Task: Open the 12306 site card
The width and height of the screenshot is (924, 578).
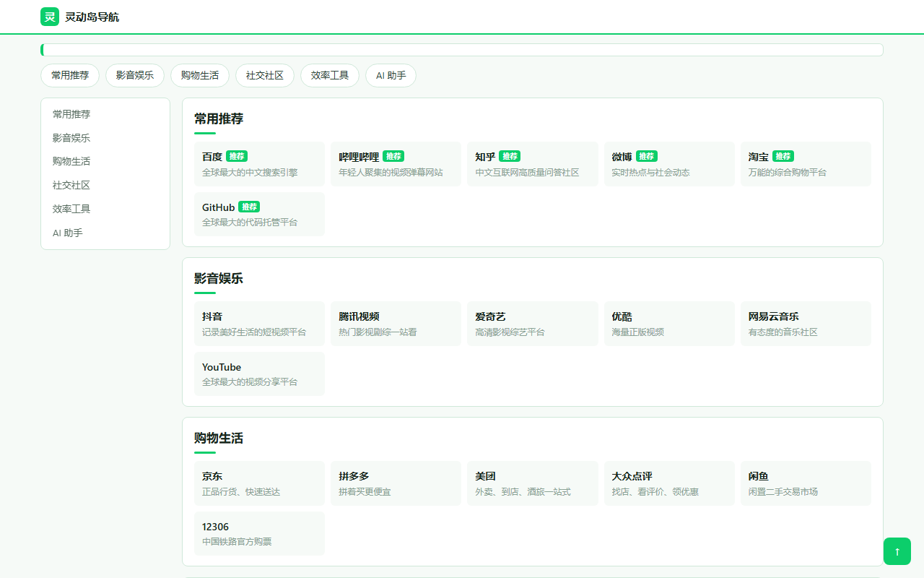Action: coord(259,533)
